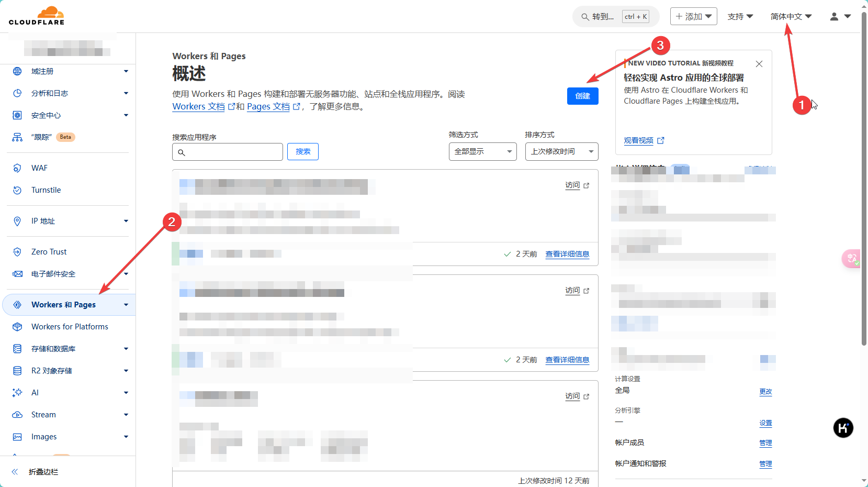868x487 pixels.
Task: Open the Workers 文档 link
Action: [x=199, y=106]
